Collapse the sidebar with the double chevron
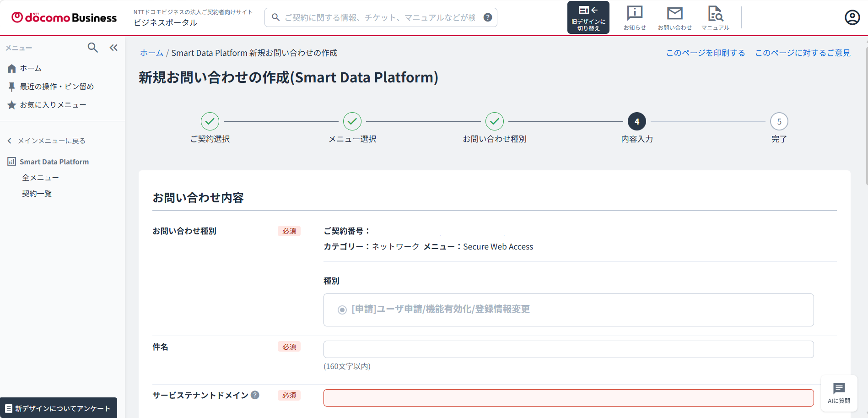 click(113, 48)
